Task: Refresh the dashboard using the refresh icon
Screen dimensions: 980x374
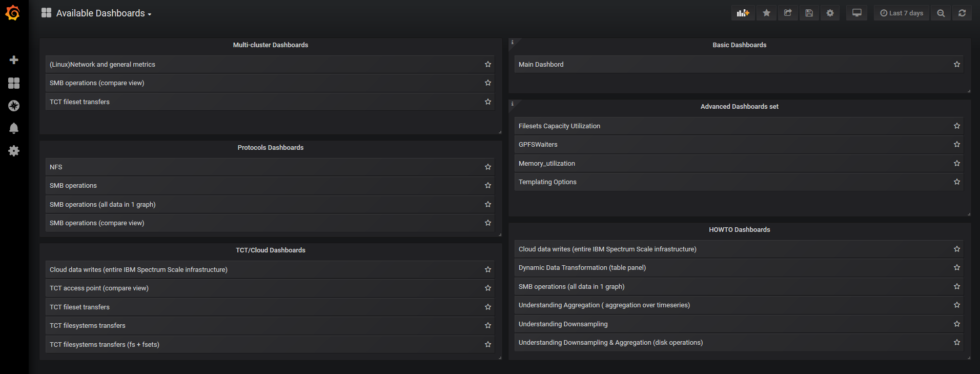Action: pyautogui.click(x=962, y=13)
